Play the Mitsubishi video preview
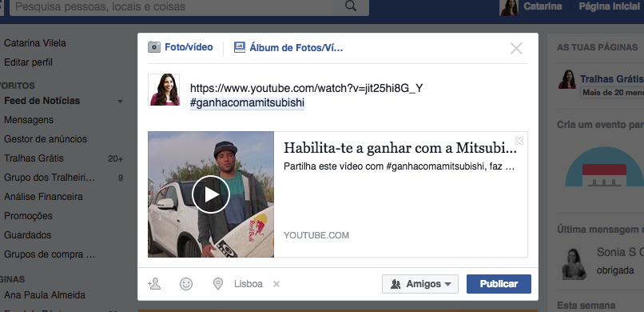This screenshot has height=312, width=644. coord(211,194)
